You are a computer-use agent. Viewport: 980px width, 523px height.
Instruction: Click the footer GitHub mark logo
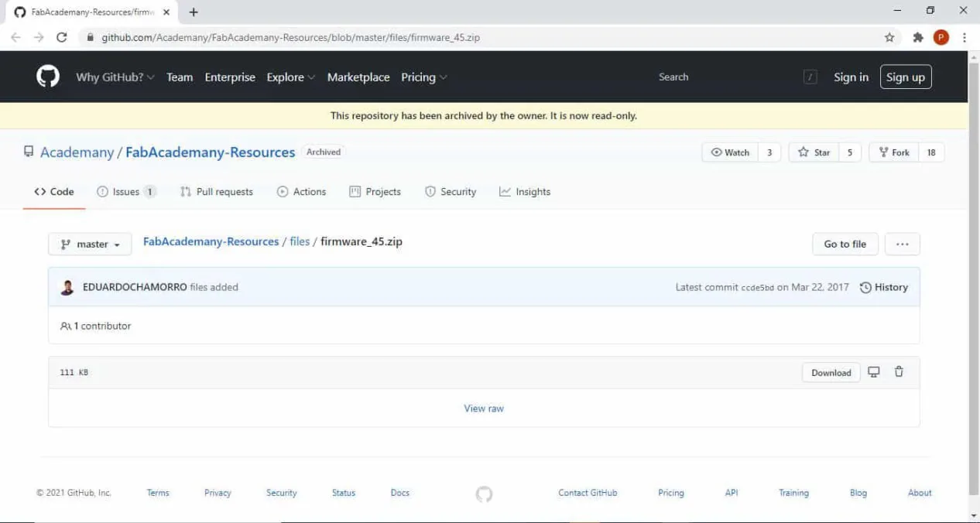484,494
